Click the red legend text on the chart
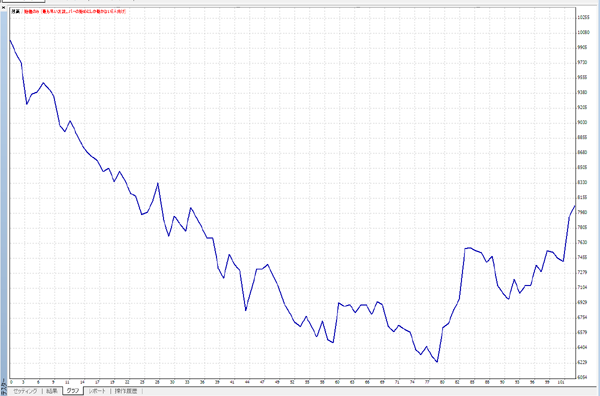 tap(75, 11)
